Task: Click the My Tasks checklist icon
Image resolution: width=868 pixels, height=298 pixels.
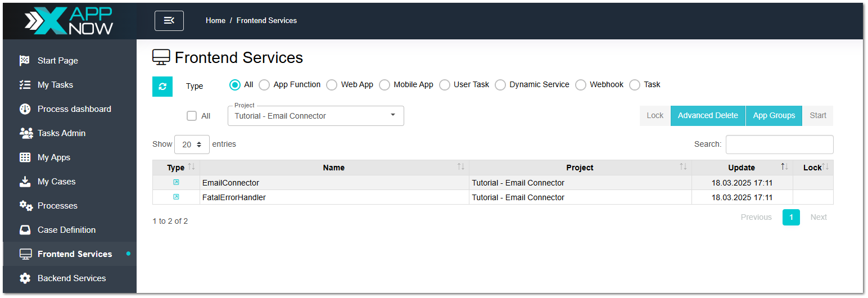Action: tap(25, 85)
